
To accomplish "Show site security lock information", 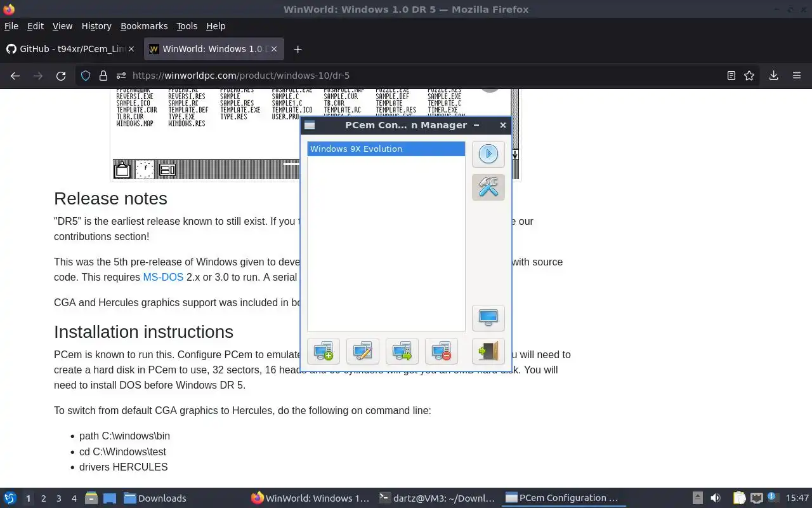I will tap(103, 76).
